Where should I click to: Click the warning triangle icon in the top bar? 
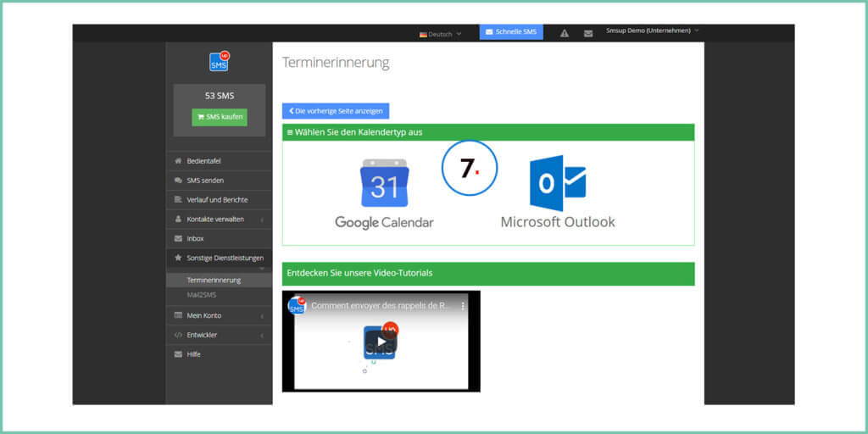[x=564, y=33]
